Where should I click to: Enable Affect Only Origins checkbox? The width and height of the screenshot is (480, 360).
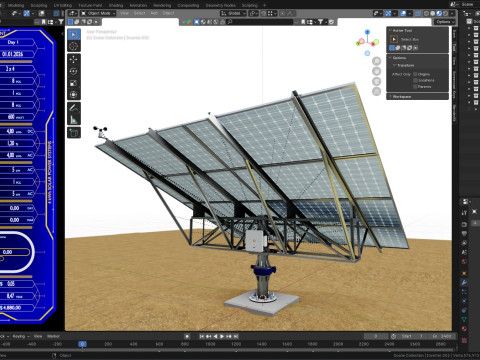[415, 74]
